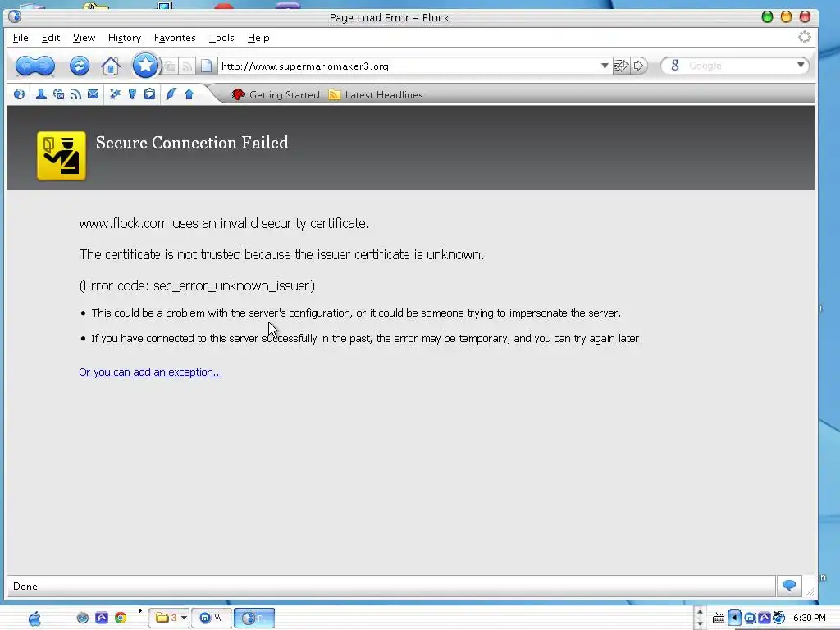The height and width of the screenshot is (630, 840).
Task: Open the Help menu
Action: coord(258,38)
